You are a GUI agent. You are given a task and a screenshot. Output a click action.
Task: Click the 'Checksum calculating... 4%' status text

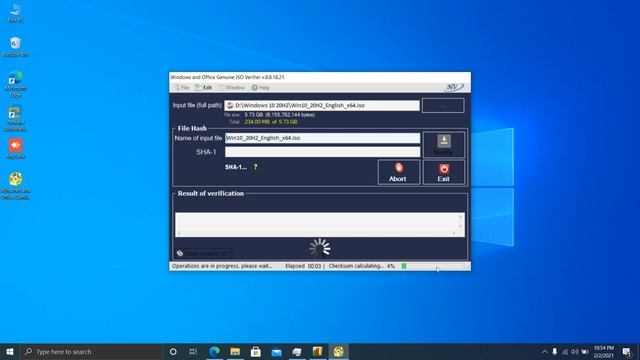(362, 266)
